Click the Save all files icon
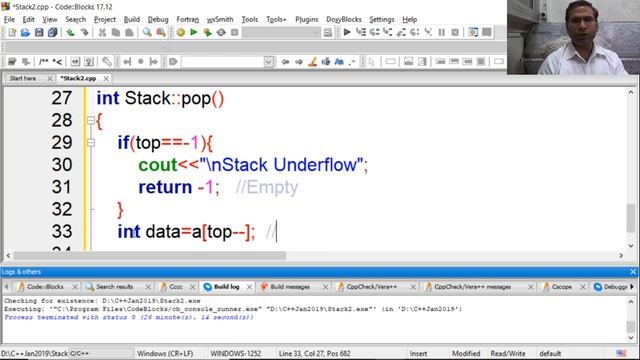The height and width of the screenshot is (360, 640). click(x=52, y=32)
